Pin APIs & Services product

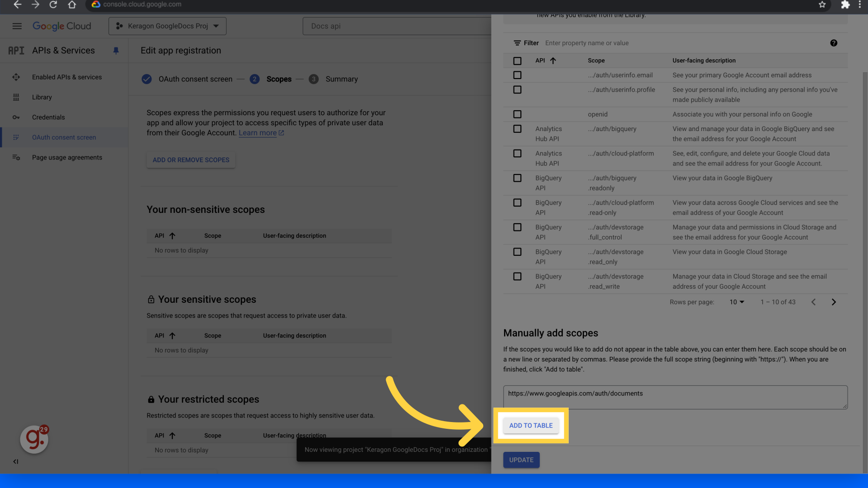click(x=116, y=51)
